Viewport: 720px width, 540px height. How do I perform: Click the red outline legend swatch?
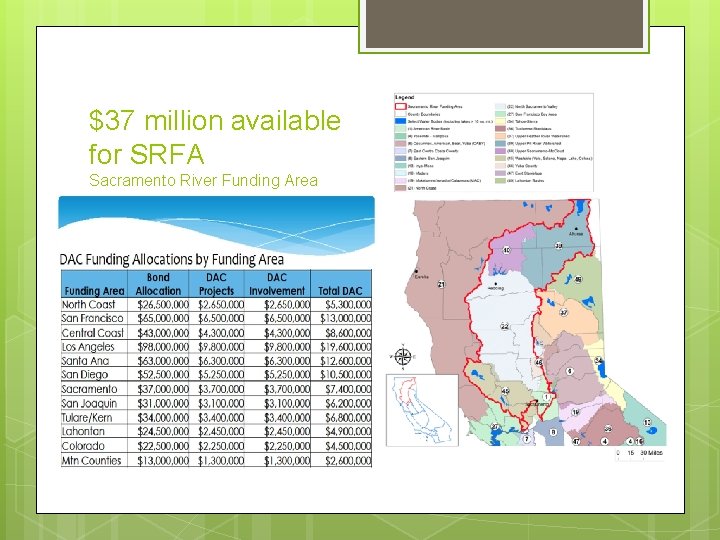pos(400,106)
